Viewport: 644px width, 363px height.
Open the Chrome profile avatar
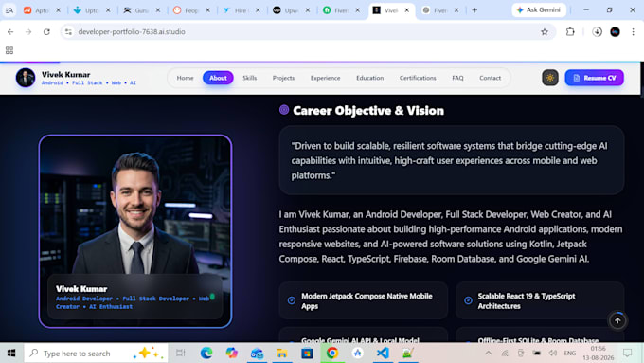[615, 31]
